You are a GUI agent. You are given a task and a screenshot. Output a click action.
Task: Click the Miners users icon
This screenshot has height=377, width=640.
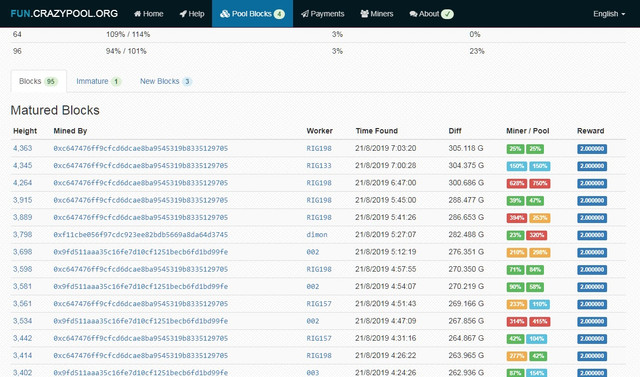pyautogui.click(x=364, y=14)
